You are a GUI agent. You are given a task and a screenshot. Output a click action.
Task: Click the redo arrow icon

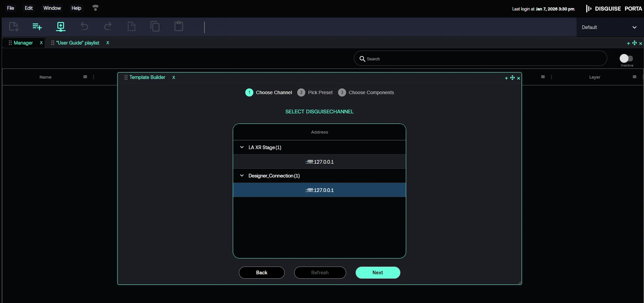(x=108, y=27)
